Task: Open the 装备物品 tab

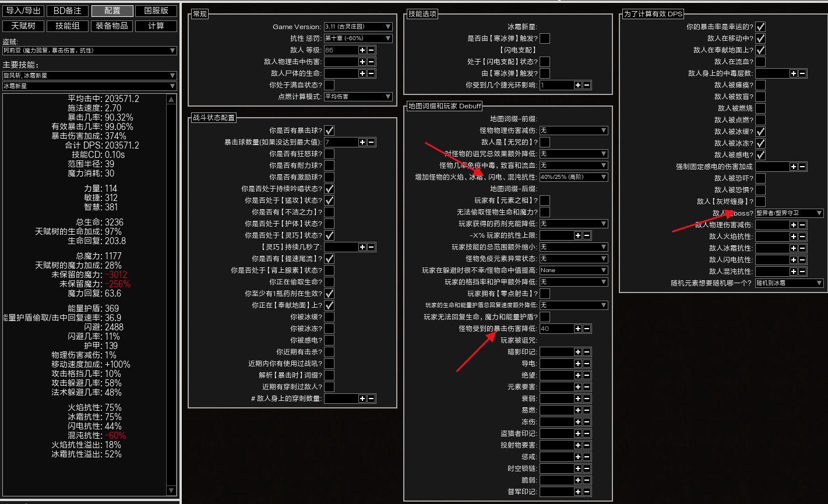Action: 112,26
